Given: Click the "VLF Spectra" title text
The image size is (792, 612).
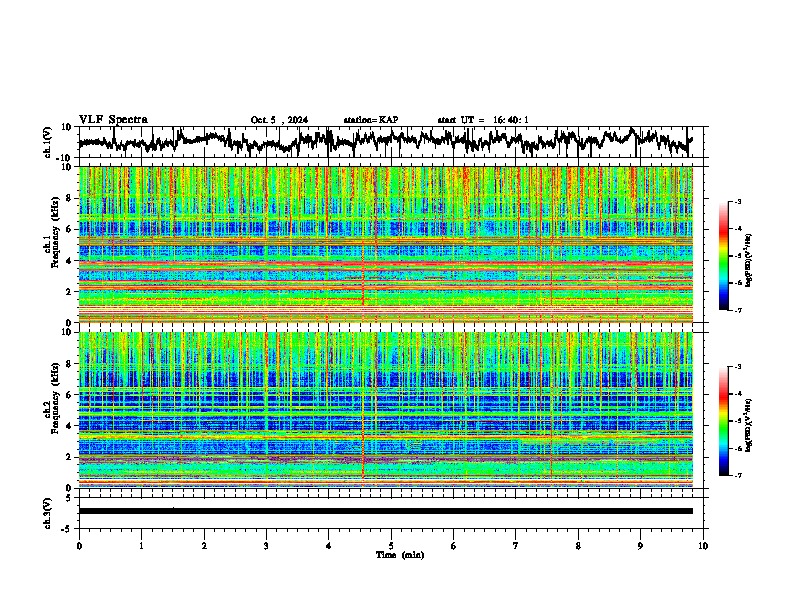Looking at the screenshot, I should click(113, 120).
